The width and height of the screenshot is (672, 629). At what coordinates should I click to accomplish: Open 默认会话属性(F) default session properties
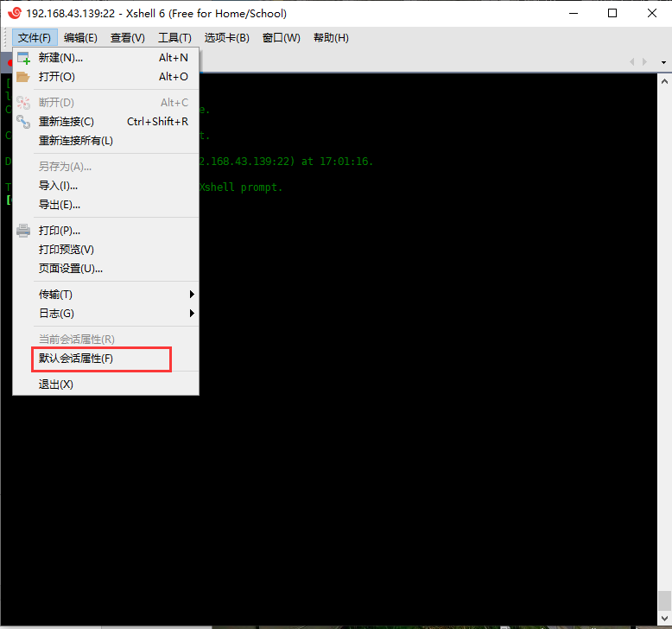click(x=106, y=359)
